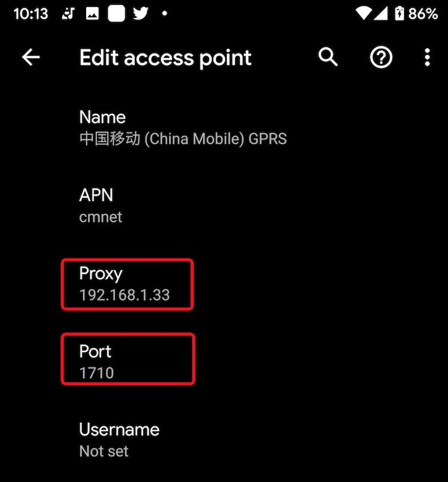Open search with the magnifier icon
The width and height of the screenshot is (448, 482).
[328, 57]
